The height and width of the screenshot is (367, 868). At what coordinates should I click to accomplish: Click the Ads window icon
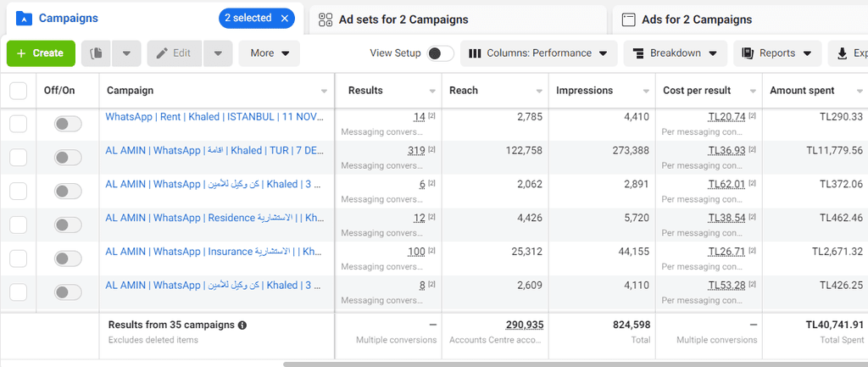coord(628,20)
